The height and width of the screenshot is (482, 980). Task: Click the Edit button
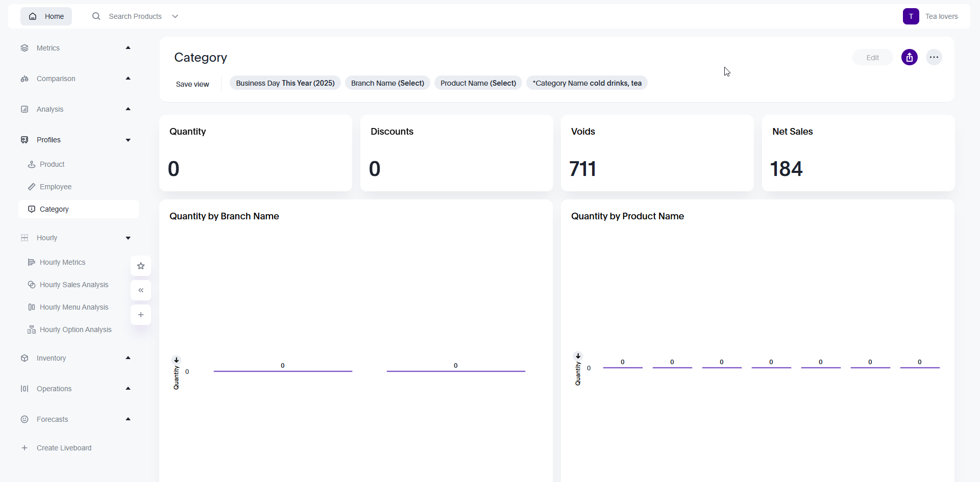(x=872, y=57)
